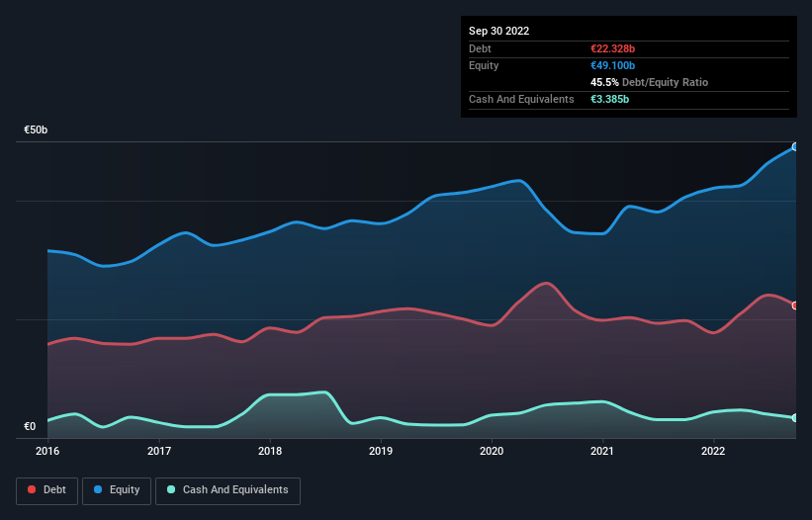Select the 2017 axis label
This screenshot has height=520, width=812.
[x=159, y=451]
